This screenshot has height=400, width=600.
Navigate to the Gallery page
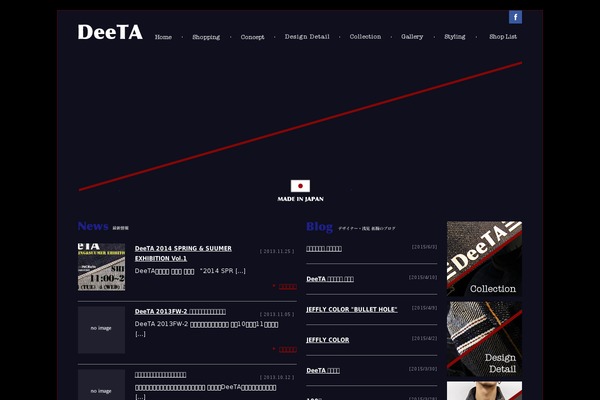(x=412, y=37)
